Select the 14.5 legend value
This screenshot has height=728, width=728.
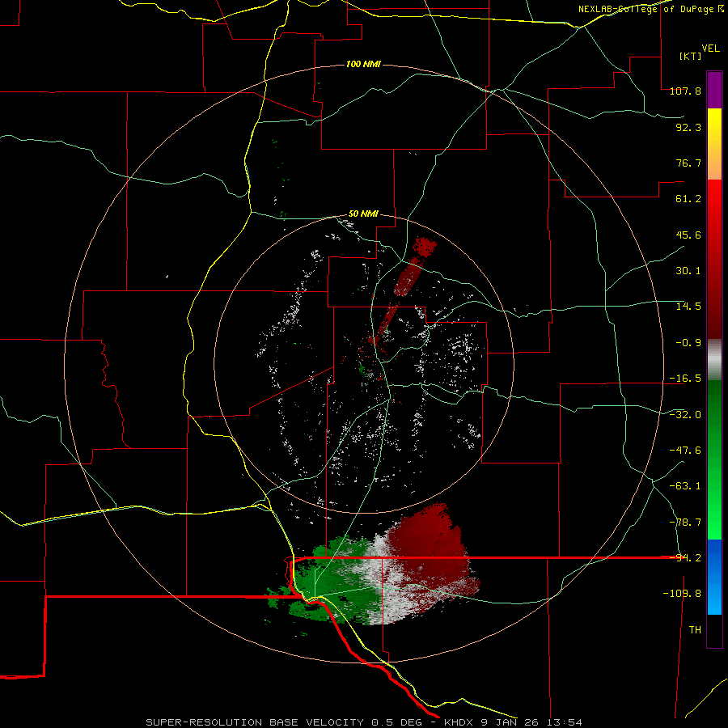pyautogui.click(x=688, y=307)
